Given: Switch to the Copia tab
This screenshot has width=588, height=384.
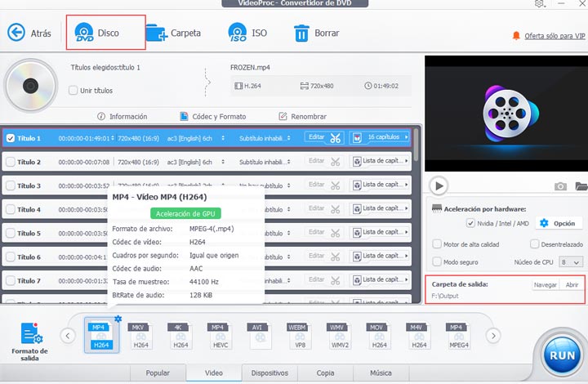Looking at the screenshot, I should 326,373.
